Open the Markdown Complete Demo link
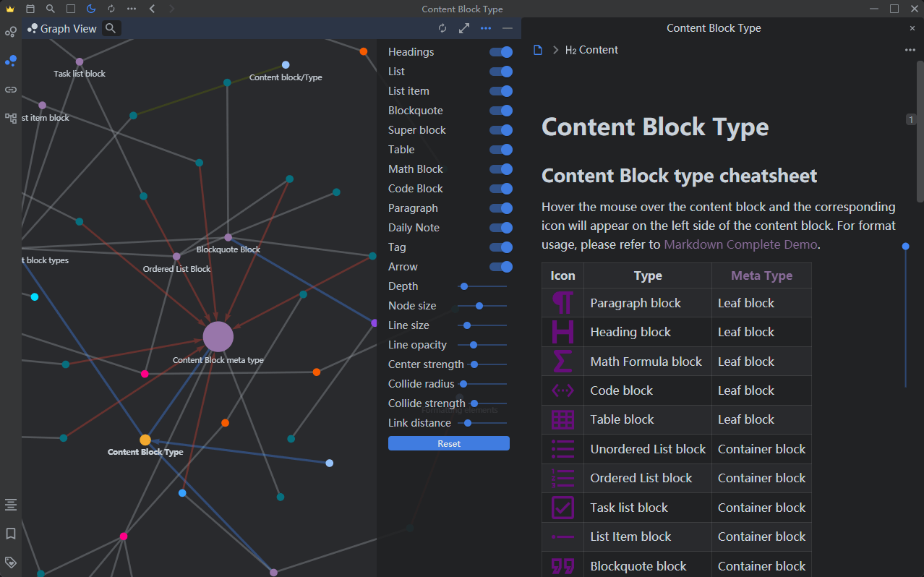Viewport: 924px width, 577px height. coord(740,244)
